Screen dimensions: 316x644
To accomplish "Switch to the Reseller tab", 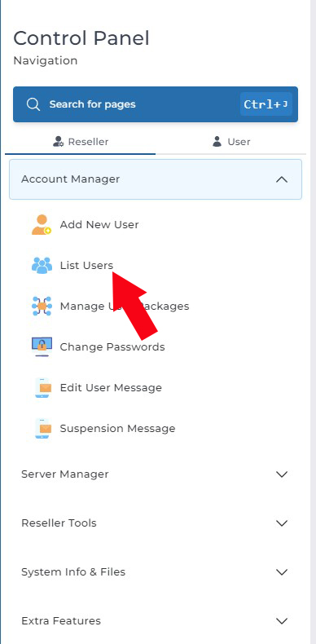I will point(81,142).
